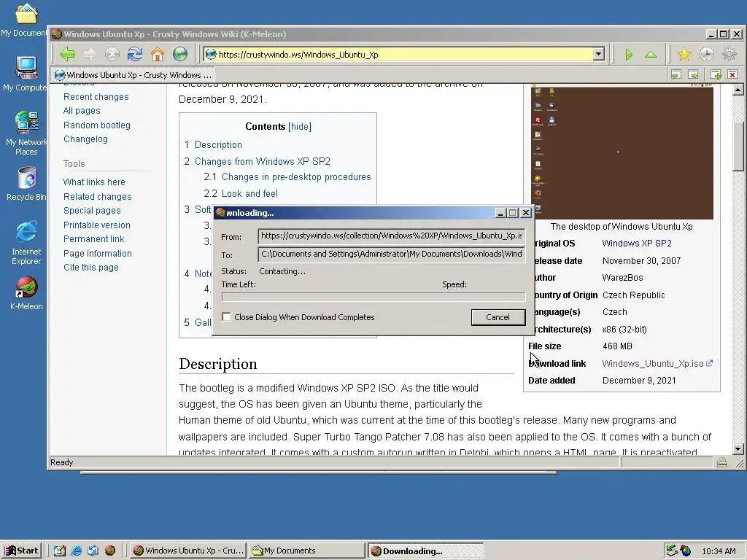The width and height of the screenshot is (747, 560).
Task: Click the next tab icon in tab bar
Action: tap(693, 74)
